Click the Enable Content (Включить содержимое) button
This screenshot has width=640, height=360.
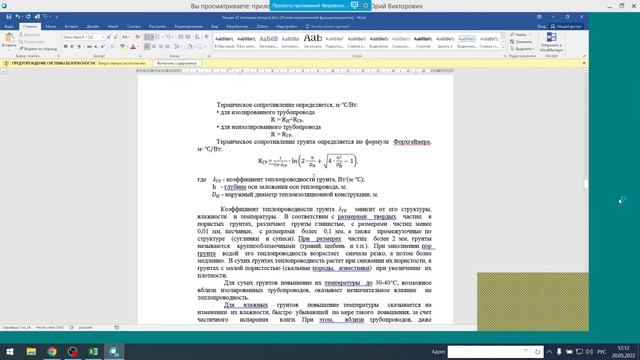click(x=176, y=63)
